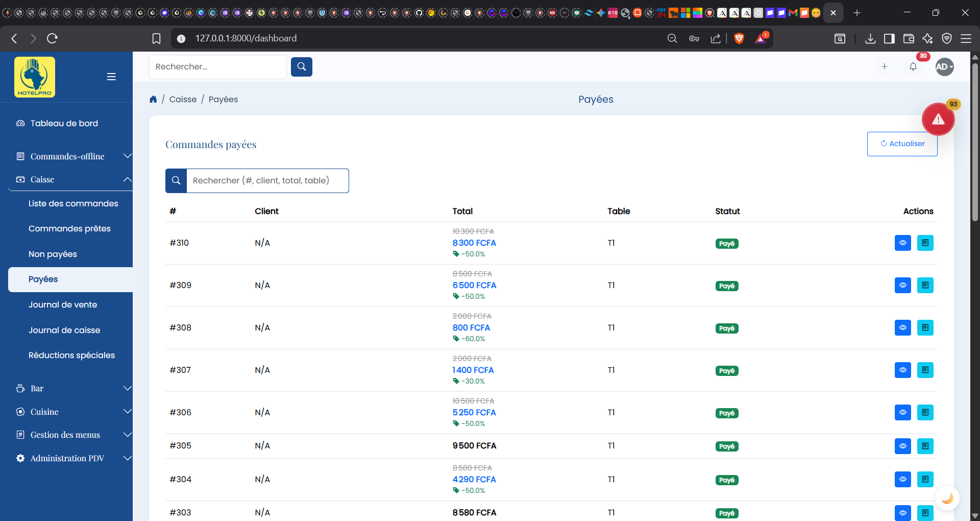Toggle dark mode moon button

(x=947, y=498)
